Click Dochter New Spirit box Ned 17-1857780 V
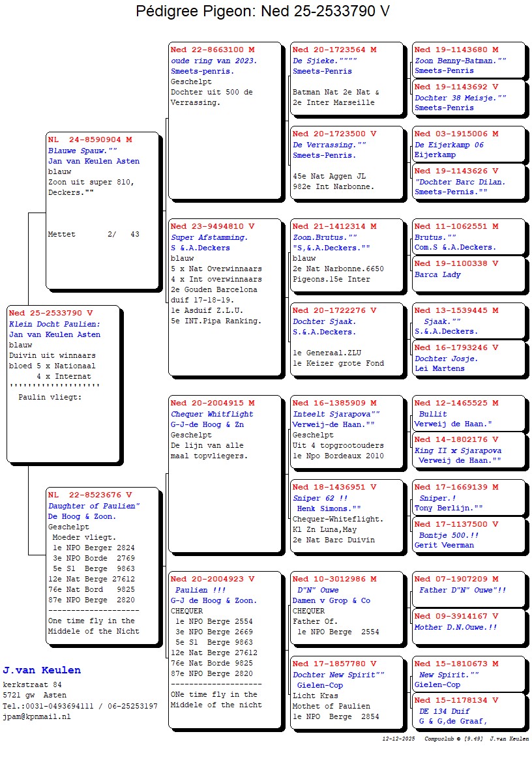Viewport: 532px width, 764px height. 346,692
